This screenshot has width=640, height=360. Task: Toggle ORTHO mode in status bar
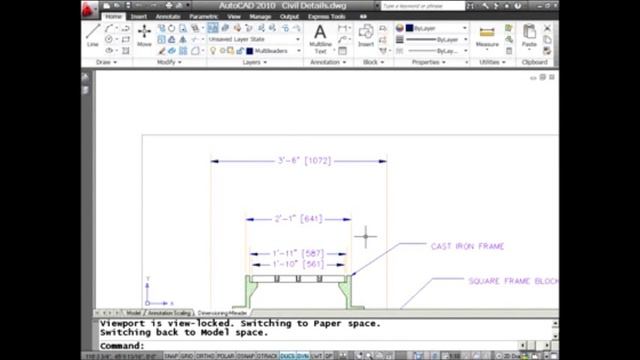tap(205, 356)
